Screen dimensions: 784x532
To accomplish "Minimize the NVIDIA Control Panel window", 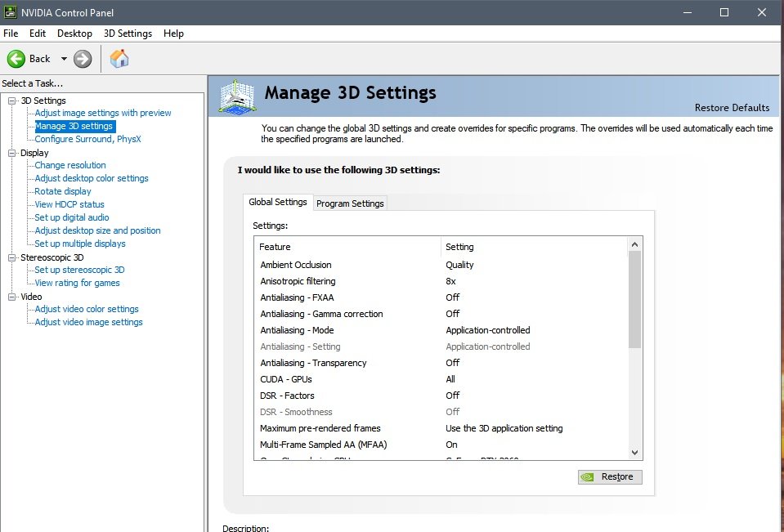I will coord(688,12).
